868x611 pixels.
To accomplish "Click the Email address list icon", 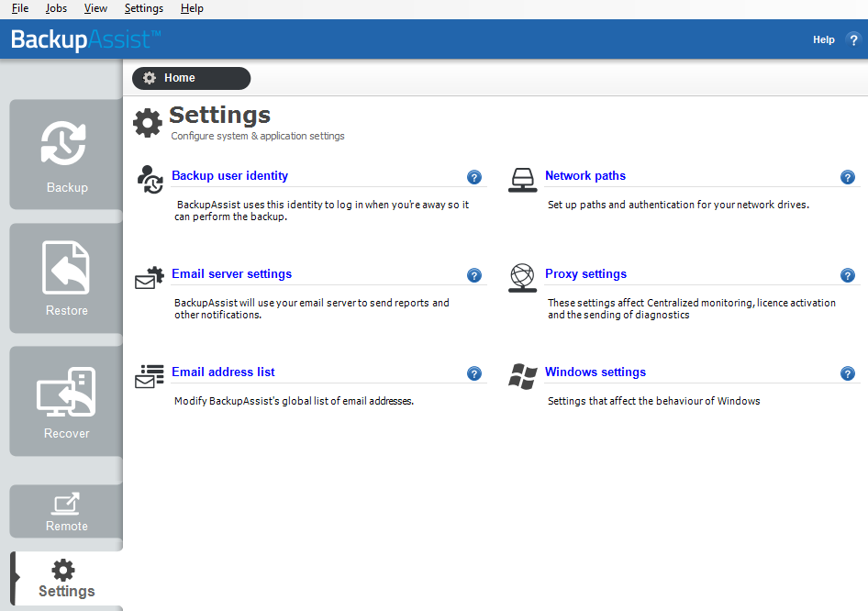I will [150, 376].
